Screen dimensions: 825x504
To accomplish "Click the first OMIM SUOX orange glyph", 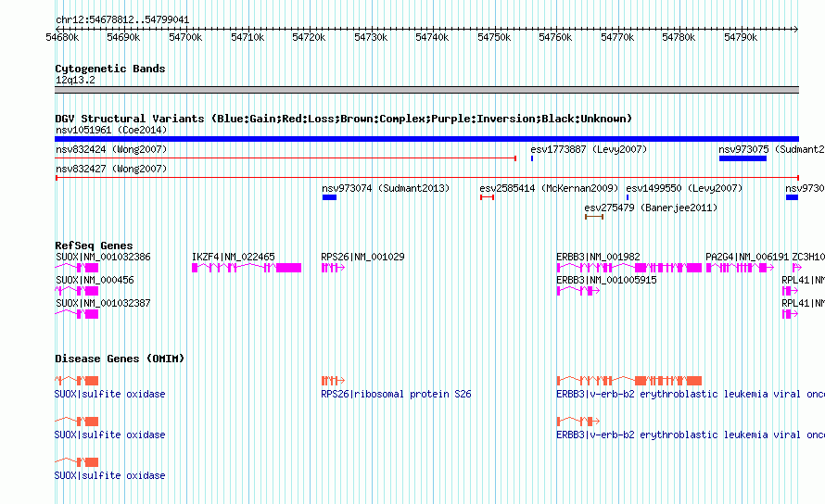I will 76,381.
